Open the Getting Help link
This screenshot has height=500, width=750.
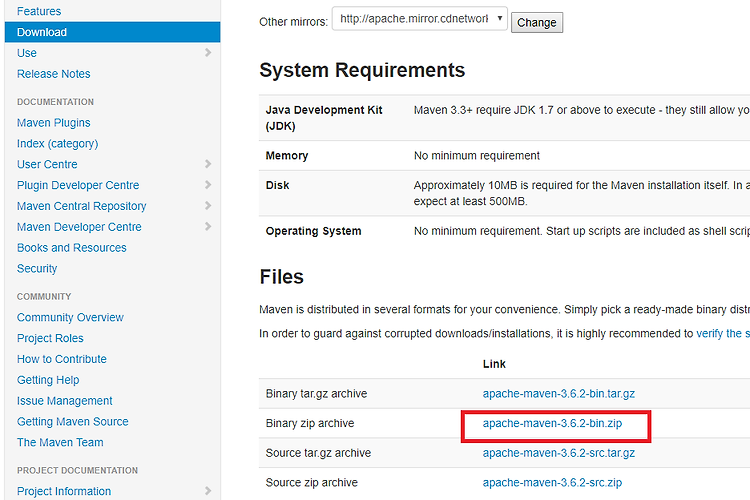click(x=48, y=380)
